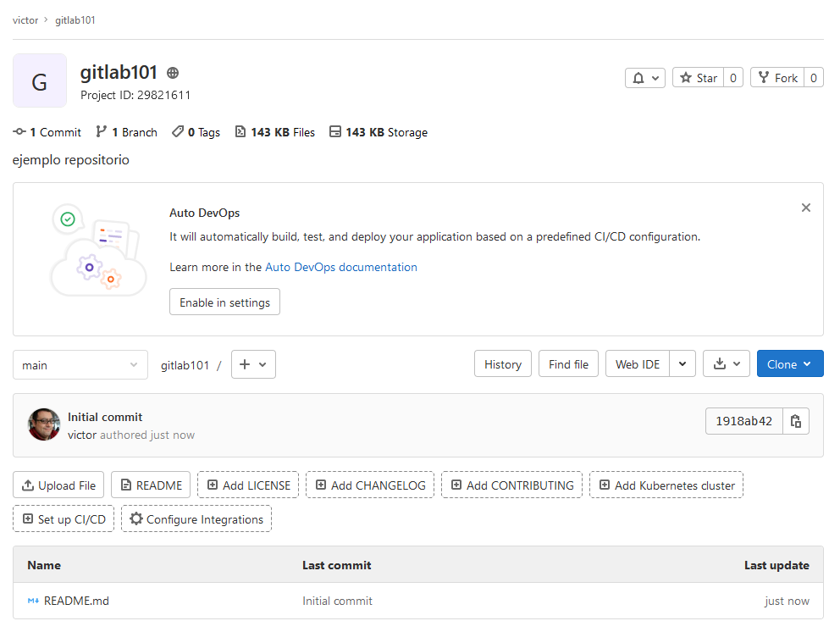This screenshot has width=840, height=632.
Task: Open the 1 Branch stat link
Action: [126, 132]
